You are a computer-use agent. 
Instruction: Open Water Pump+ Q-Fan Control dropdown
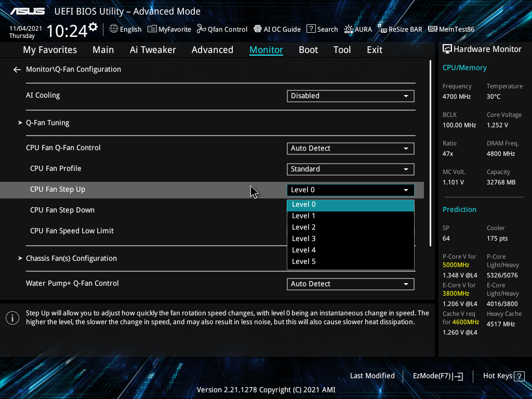351,284
